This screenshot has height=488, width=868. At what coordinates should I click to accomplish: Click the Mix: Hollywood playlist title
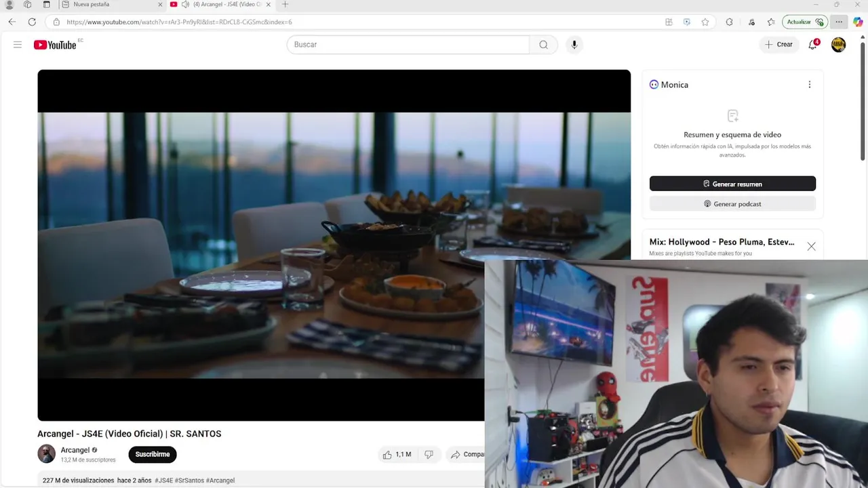pos(722,242)
